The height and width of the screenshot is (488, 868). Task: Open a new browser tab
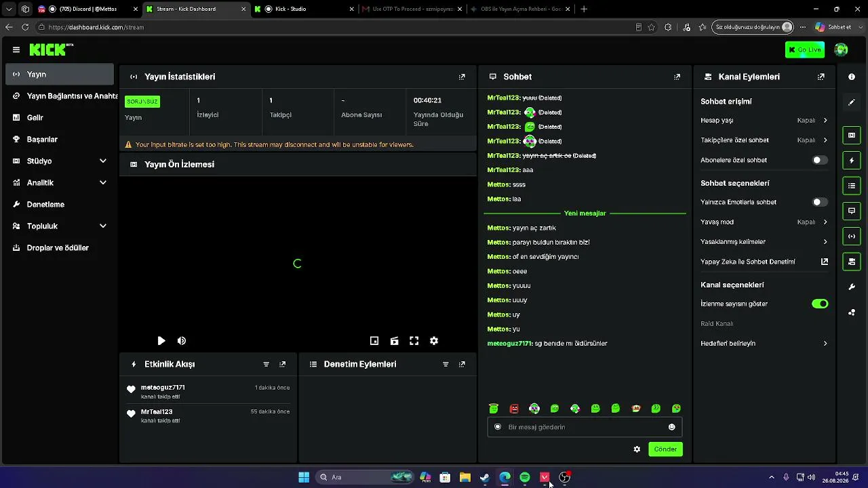pyautogui.click(x=584, y=9)
